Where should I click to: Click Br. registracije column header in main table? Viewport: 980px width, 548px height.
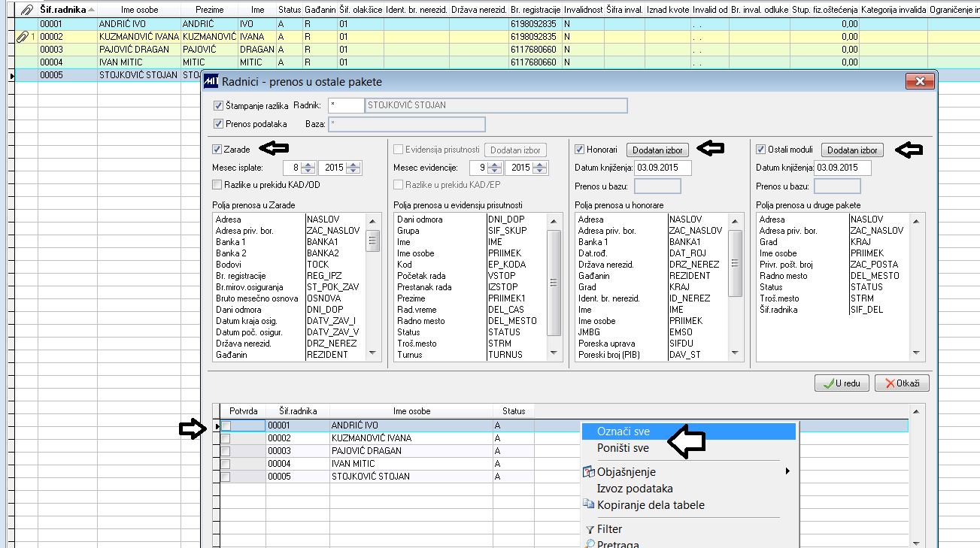point(536,10)
